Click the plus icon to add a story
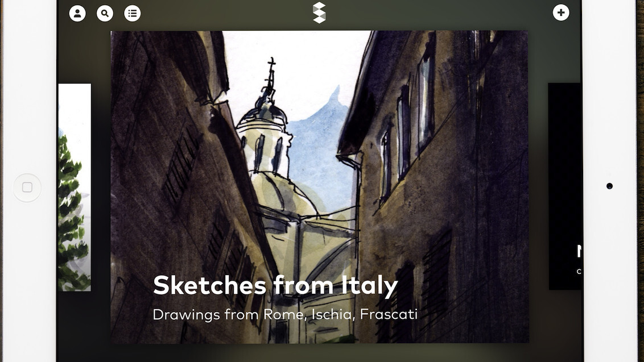 click(560, 13)
